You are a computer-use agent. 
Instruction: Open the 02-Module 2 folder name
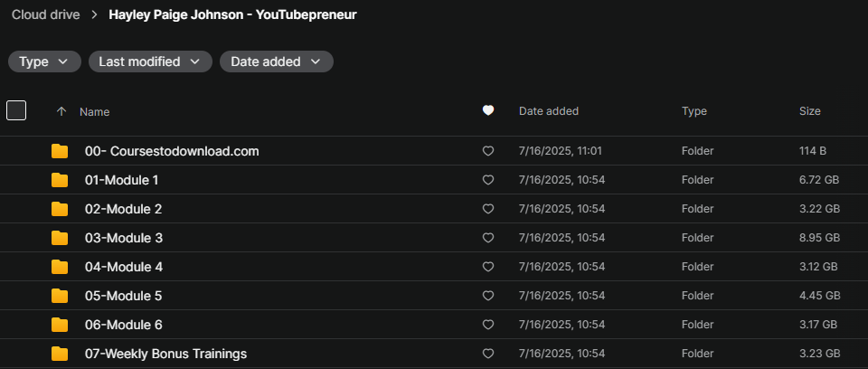124,209
